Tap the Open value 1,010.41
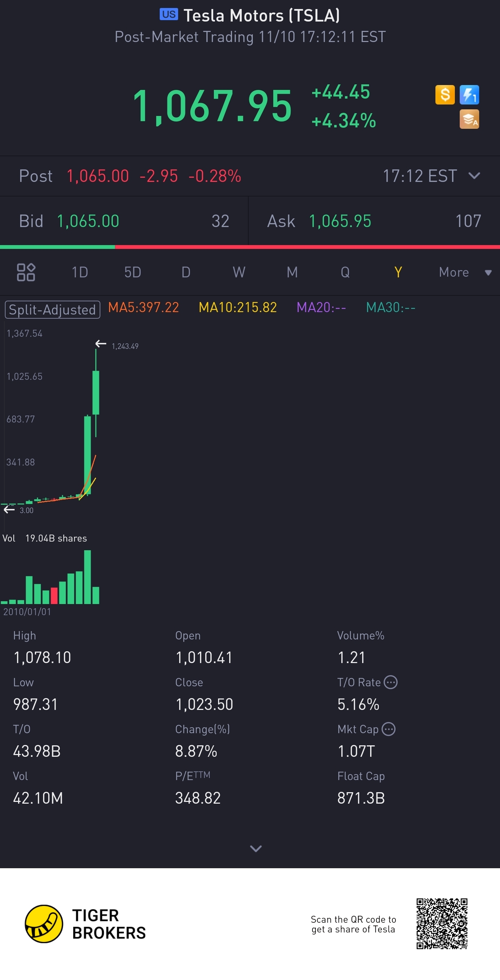The height and width of the screenshot is (980, 500). click(x=204, y=657)
